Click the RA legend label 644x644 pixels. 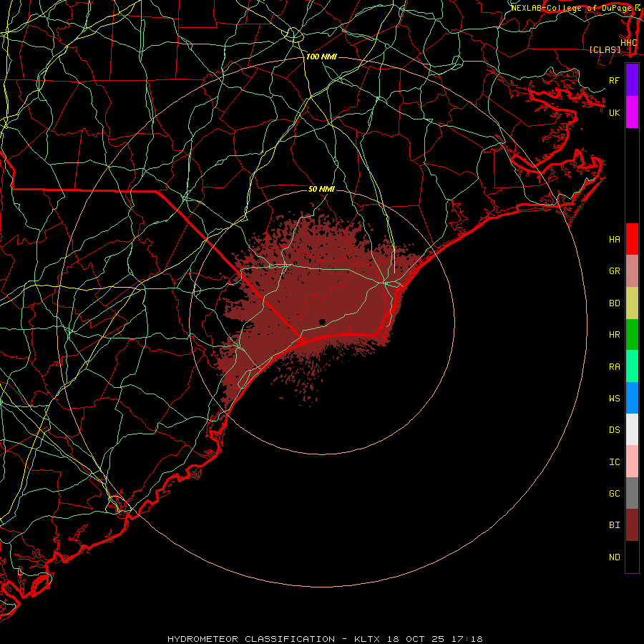tap(614, 367)
